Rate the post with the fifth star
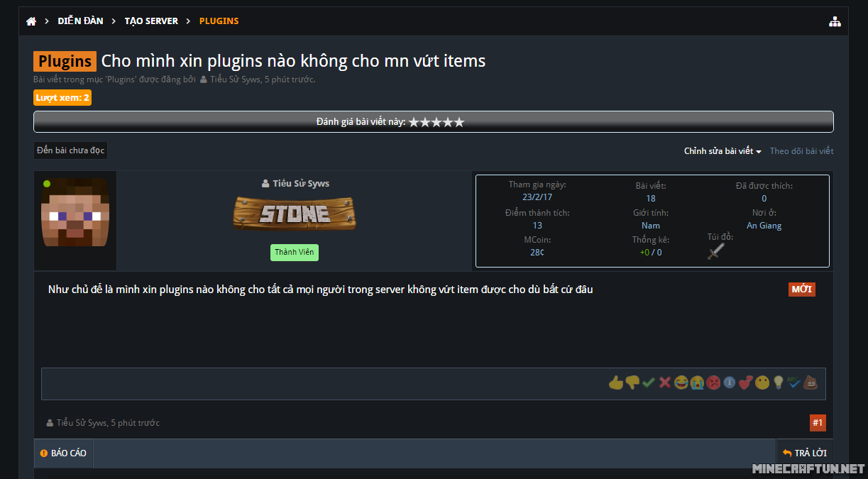 459,122
